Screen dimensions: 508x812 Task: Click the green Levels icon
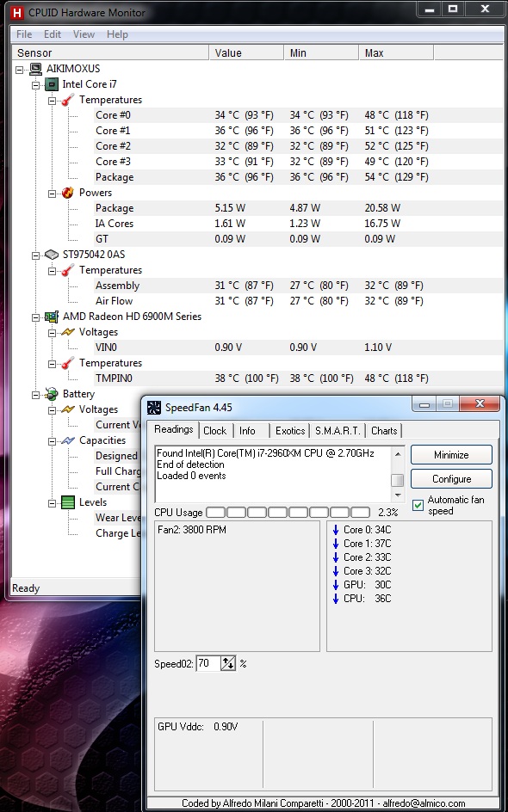click(68, 503)
